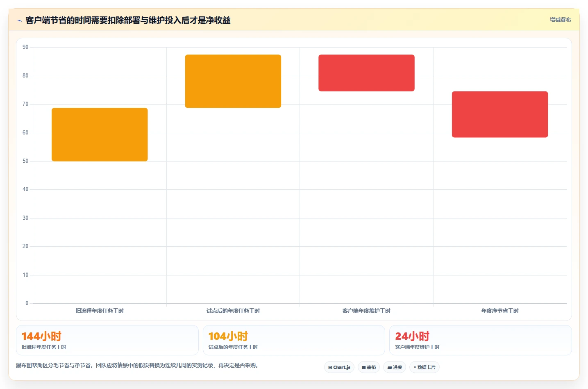Click the red bar for 客户端年度维护工时
This screenshot has width=588, height=389.
pyautogui.click(x=366, y=73)
